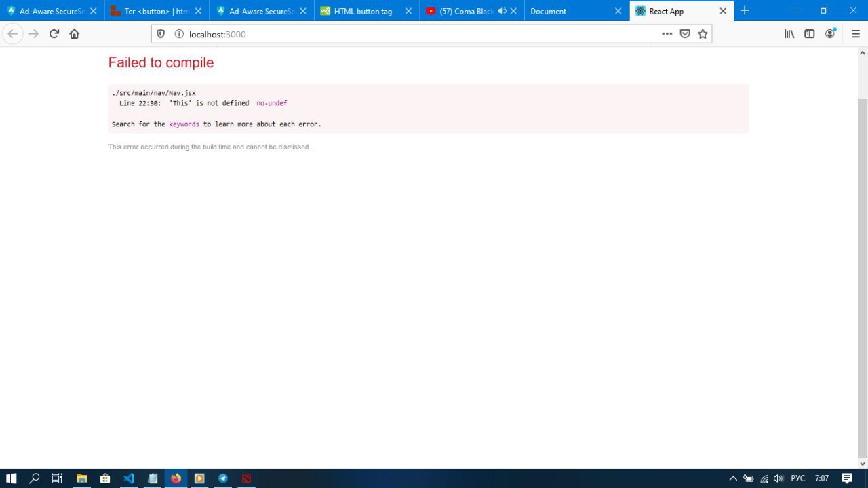Save page to Pocket
The width and height of the screenshot is (868, 488).
[685, 34]
